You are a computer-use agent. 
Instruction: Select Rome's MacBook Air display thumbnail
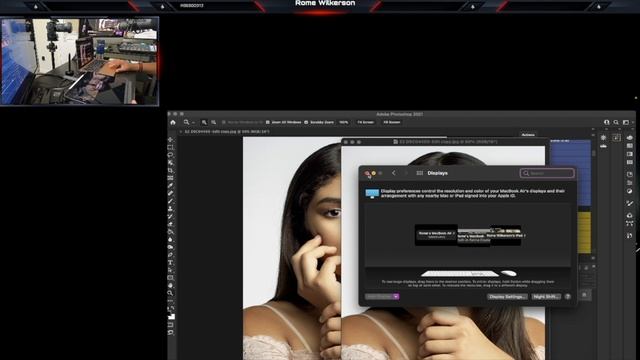pos(436,235)
